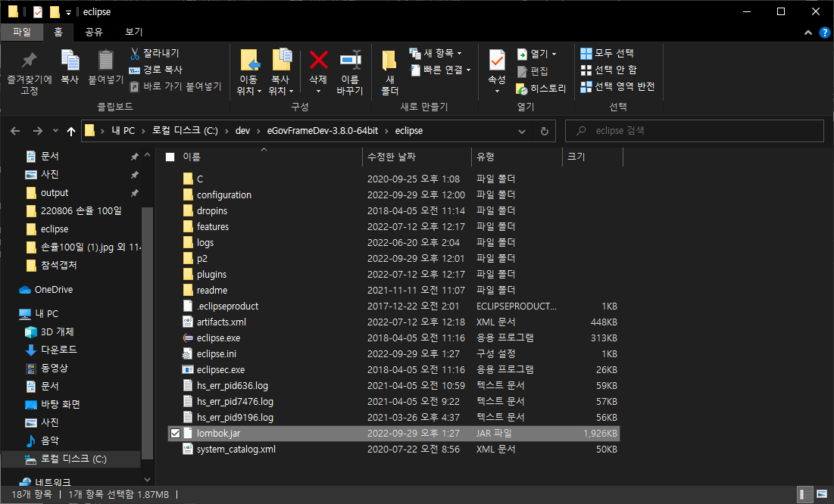The width and height of the screenshot is (834, 504).
Task: Deselect everything with 선택 안 함
Action: [x=608, y=70]
